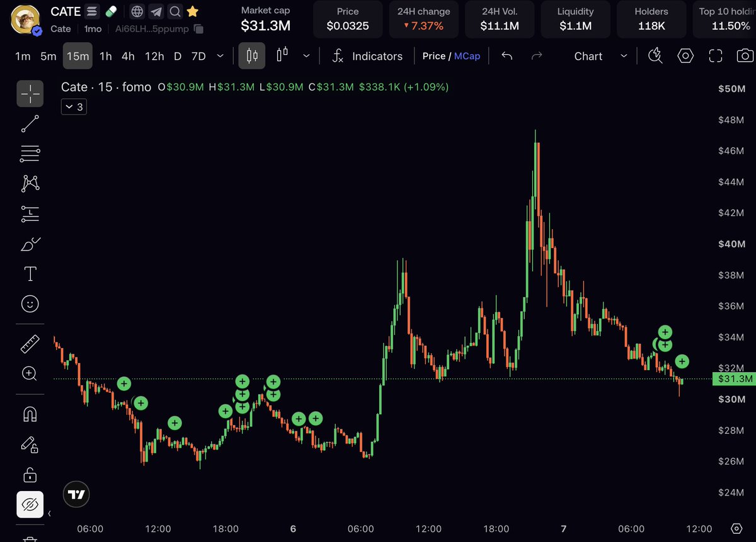Select the 1h timeframe
The image size is (756, 542).
point(106,56)
